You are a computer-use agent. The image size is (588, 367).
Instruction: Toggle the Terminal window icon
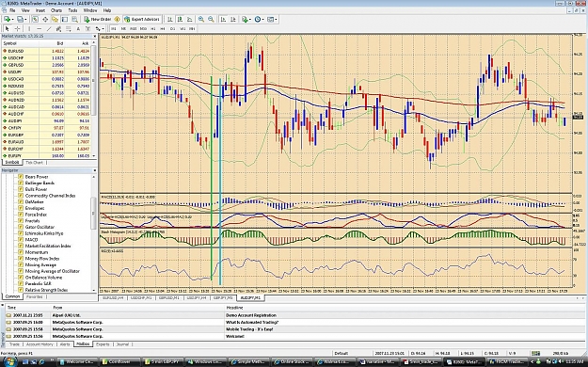(x=65, y=19)
